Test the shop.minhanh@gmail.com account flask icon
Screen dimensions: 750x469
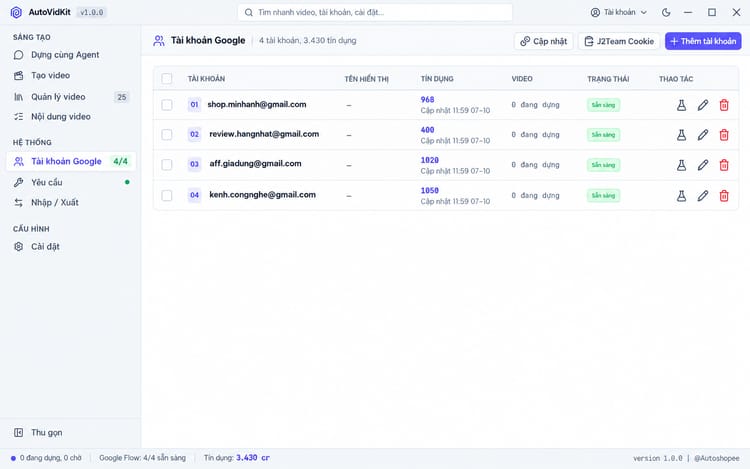click(681, 105)
